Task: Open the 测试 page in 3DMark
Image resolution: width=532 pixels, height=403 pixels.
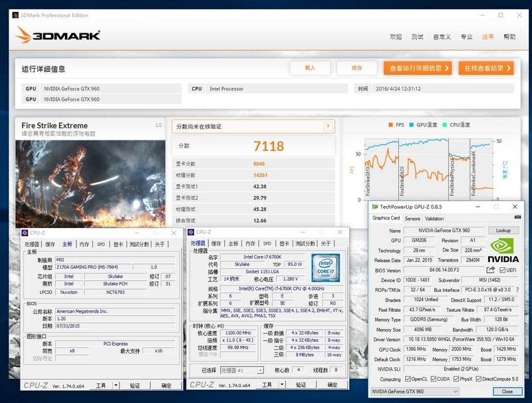Action: 418,37
